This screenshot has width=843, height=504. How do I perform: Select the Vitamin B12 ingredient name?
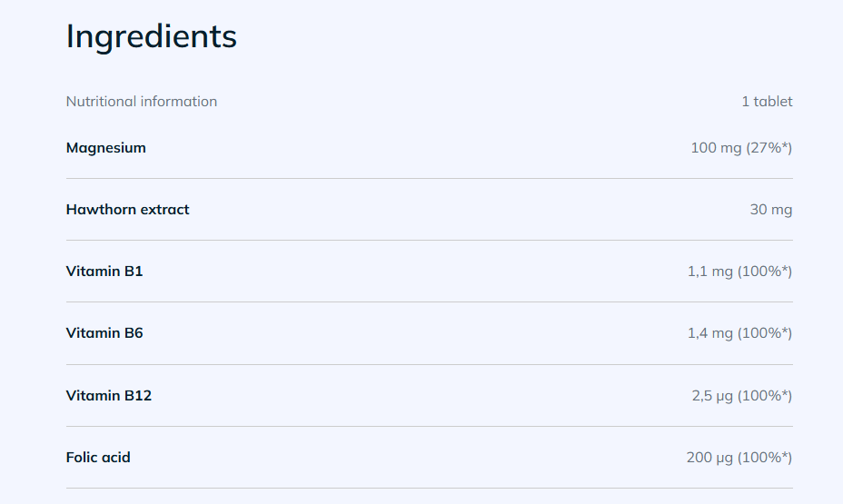point(109,395)
